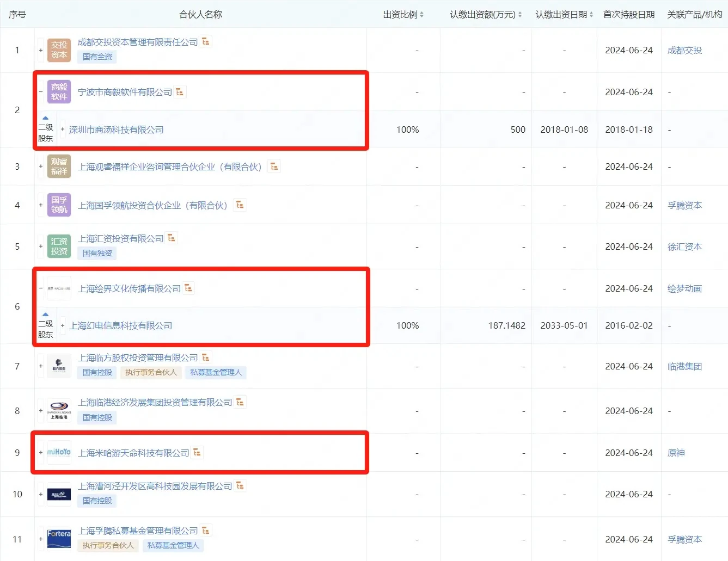
Task: Expand the 上海临港经济发展集团投资管理有限公司 row
Action: pos(41,411)
